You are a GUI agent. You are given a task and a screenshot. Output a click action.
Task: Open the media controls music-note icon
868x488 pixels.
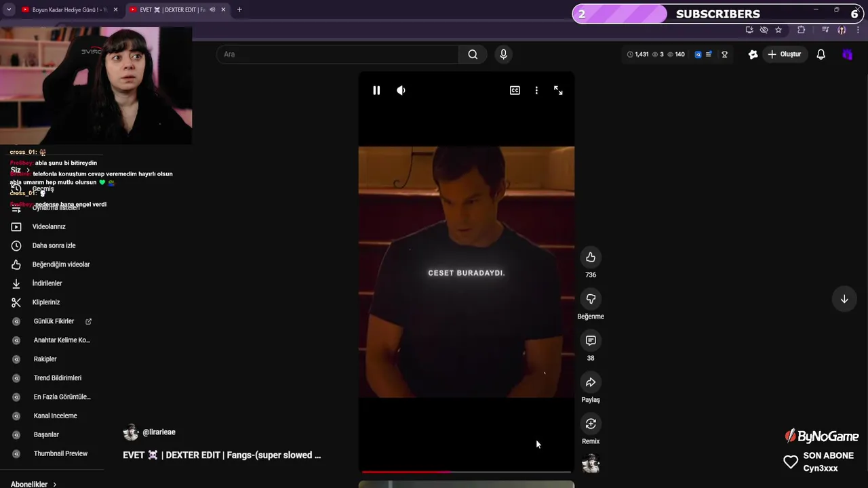tap(825, 30)
